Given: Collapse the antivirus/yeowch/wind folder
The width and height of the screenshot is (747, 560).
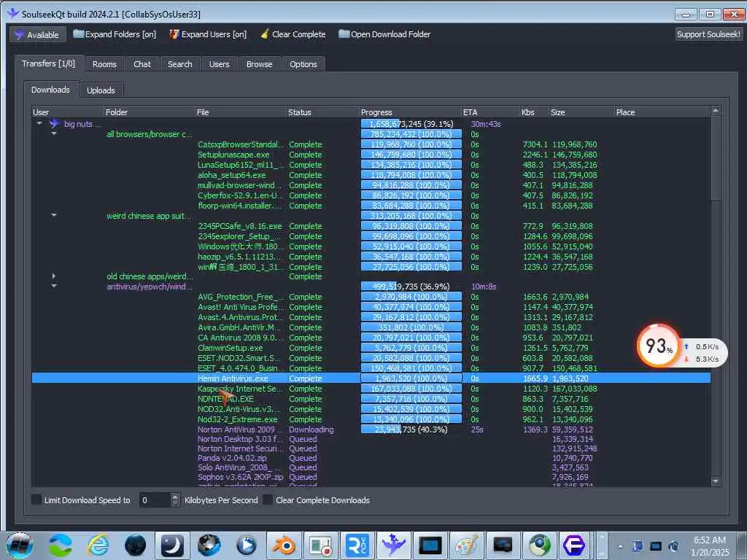Looking at the screenshot, I should click(x=54, y=286).
